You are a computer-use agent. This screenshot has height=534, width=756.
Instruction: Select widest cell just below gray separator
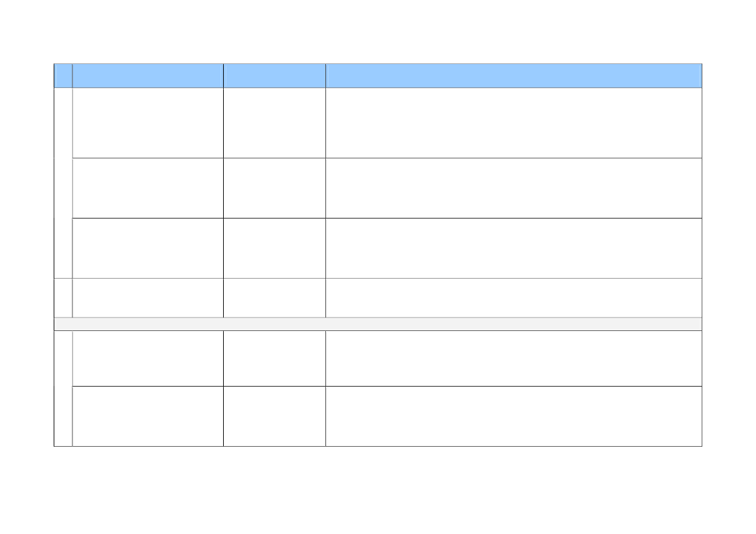click(x=514, y=359)
